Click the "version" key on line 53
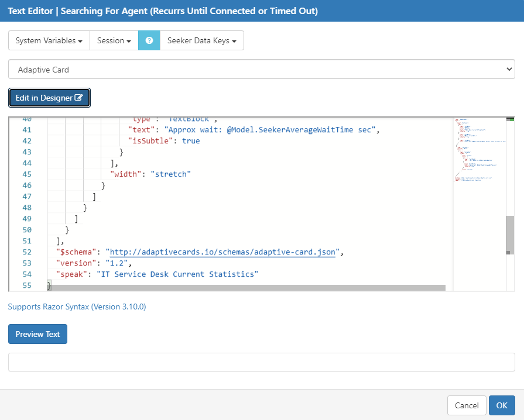 tap(76, 263)
